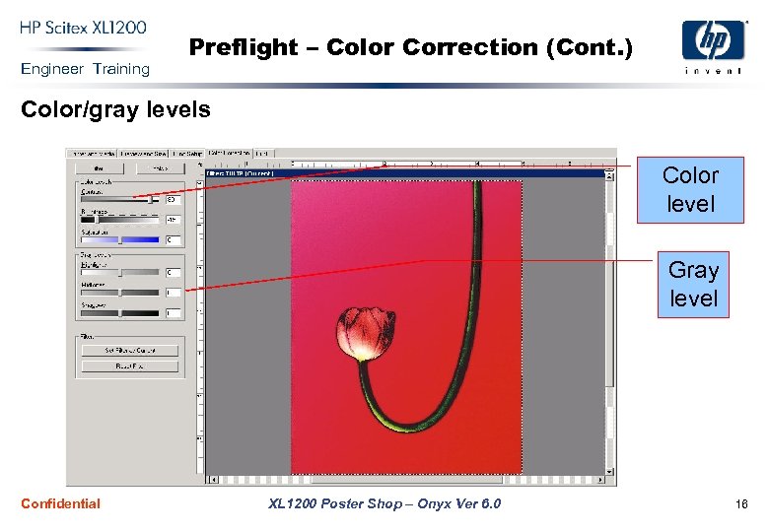The height and width of the screenshot is (532, 769).
Task: Click the horizontal ruler above the preview
Action: [405, 165]
